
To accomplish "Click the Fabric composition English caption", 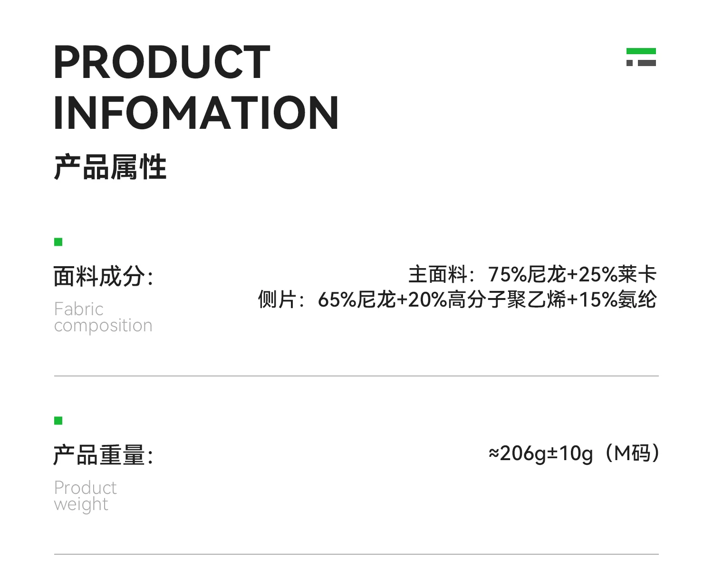I will [103, 317].
